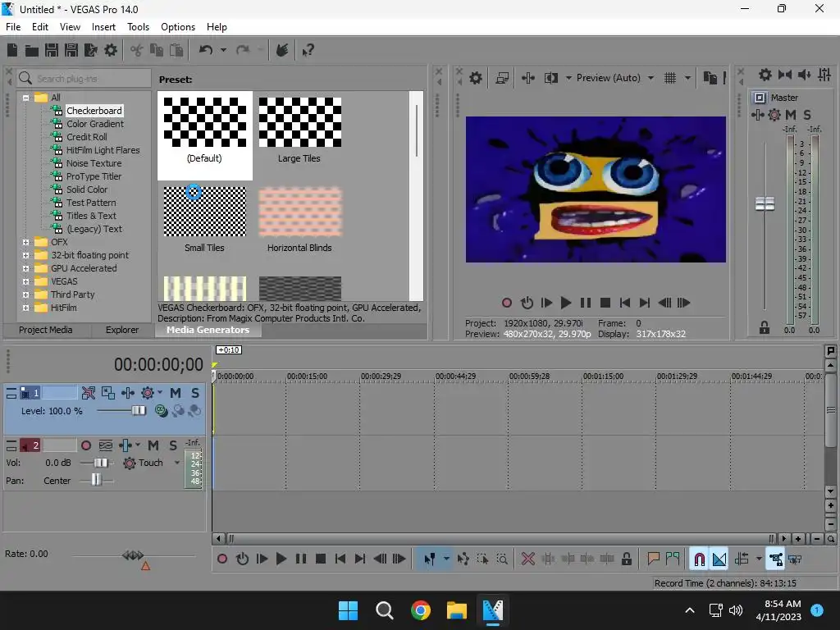This screenshot has height=630, width=840.
Task: Select Color Gradient generator
Action: (x=95, y=124)
